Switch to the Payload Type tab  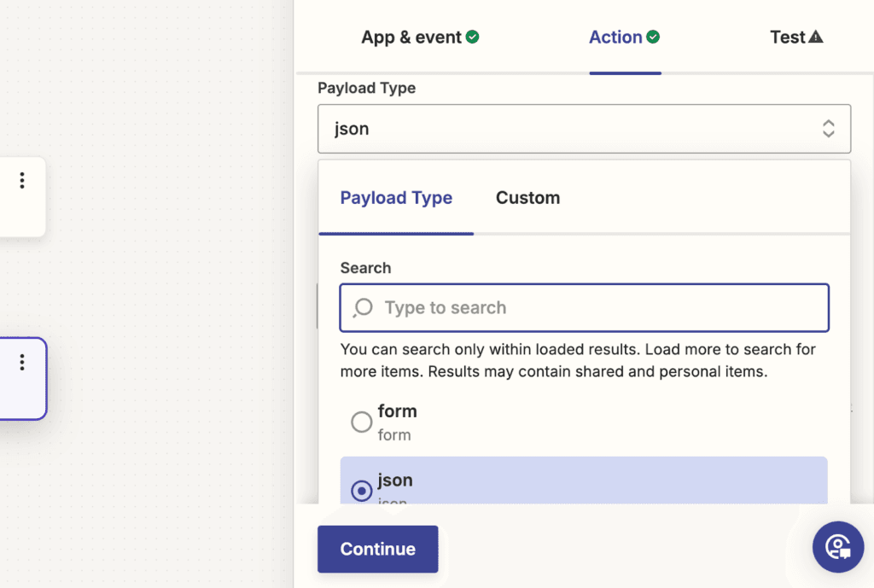396,198
